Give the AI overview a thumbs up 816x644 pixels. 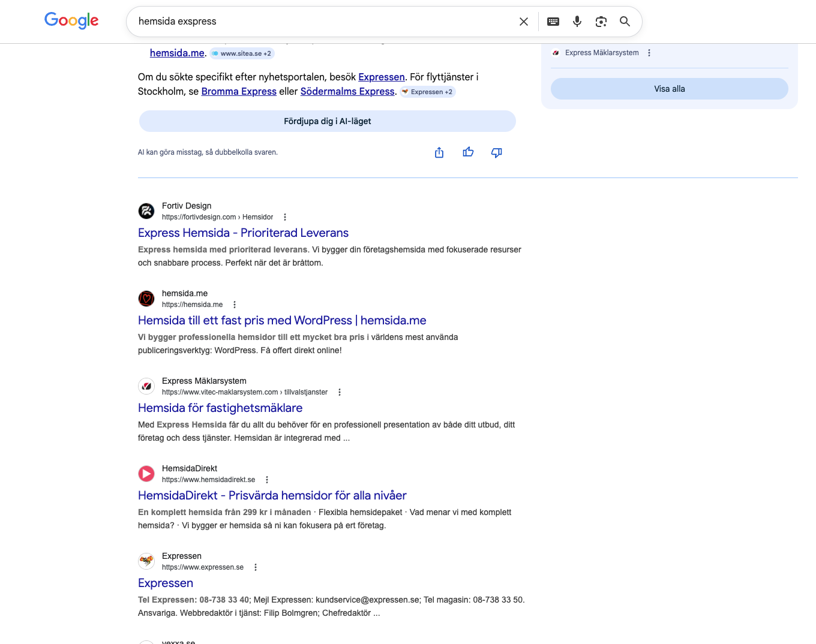(x=468, y=152)
